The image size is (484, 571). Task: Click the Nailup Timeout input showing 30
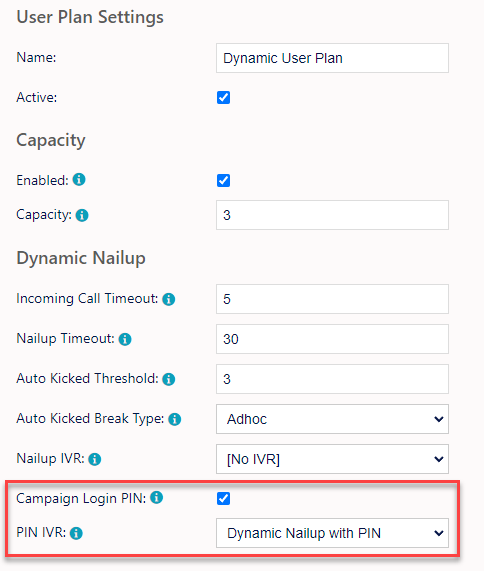(332, 339)
